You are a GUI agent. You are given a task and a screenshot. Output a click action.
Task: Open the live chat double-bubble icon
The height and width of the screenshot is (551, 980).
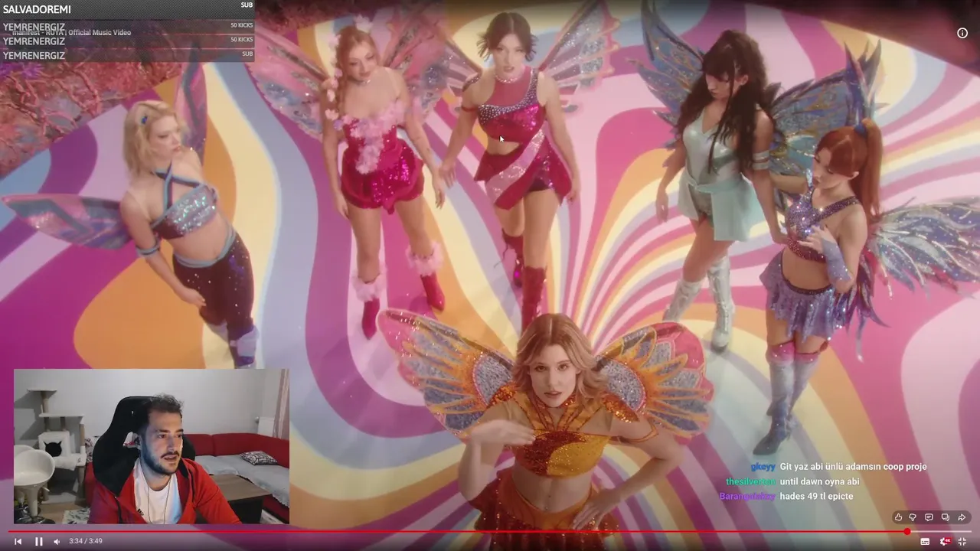[946, 517]
